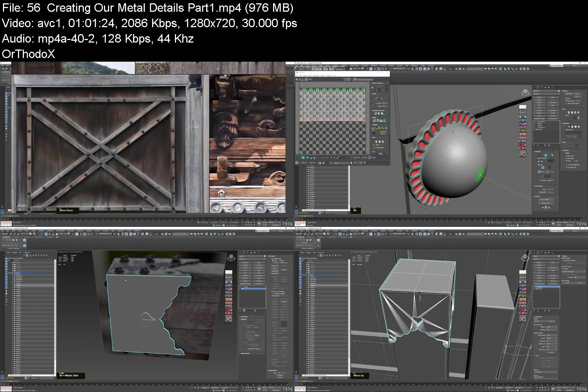Open Modify panel tab in bottom-left frame

point(243,253)
